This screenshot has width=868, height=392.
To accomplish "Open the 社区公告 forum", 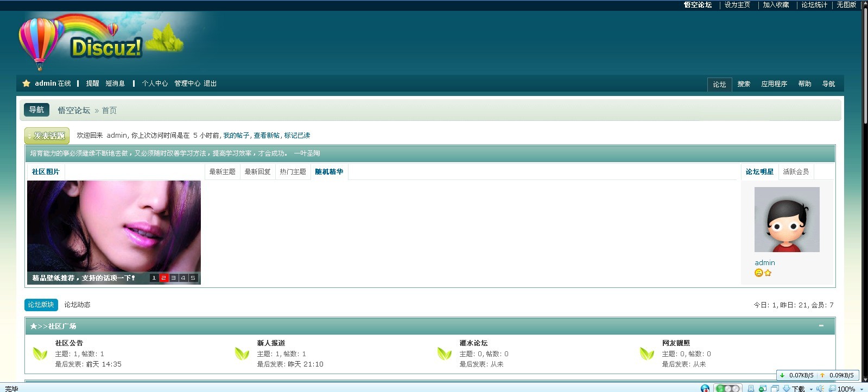I will (x=69, y=343).
